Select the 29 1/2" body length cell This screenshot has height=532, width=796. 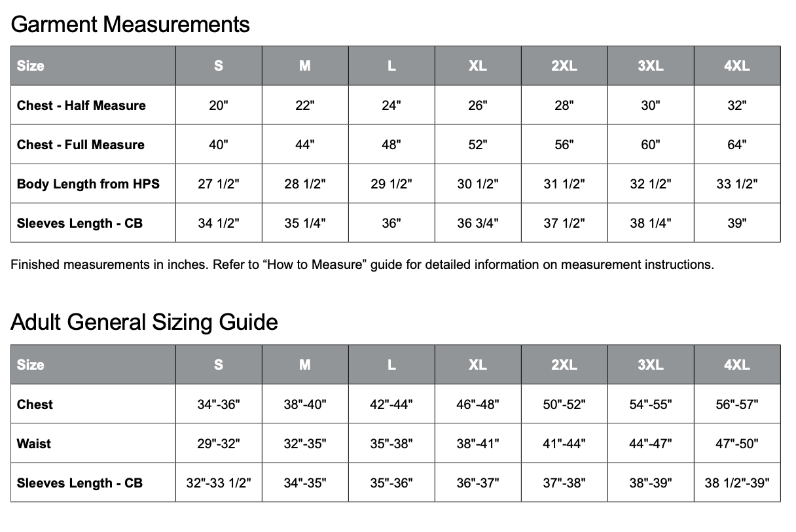[391, 184]
